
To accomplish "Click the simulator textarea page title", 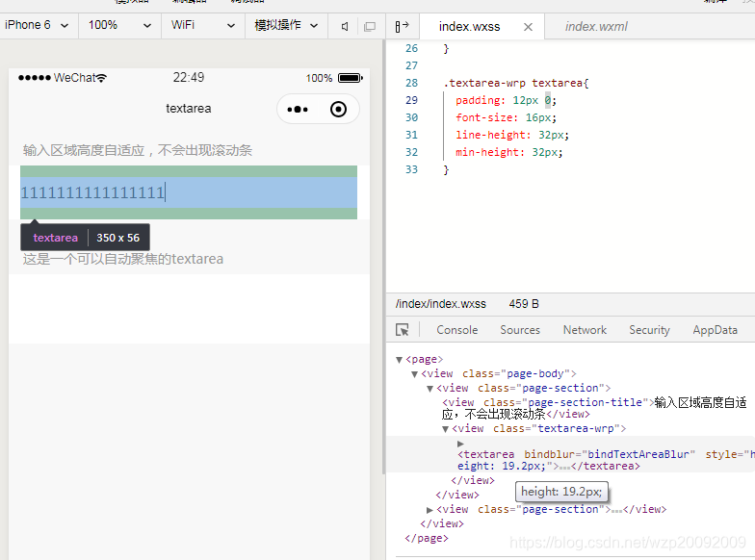I will 189,108.
